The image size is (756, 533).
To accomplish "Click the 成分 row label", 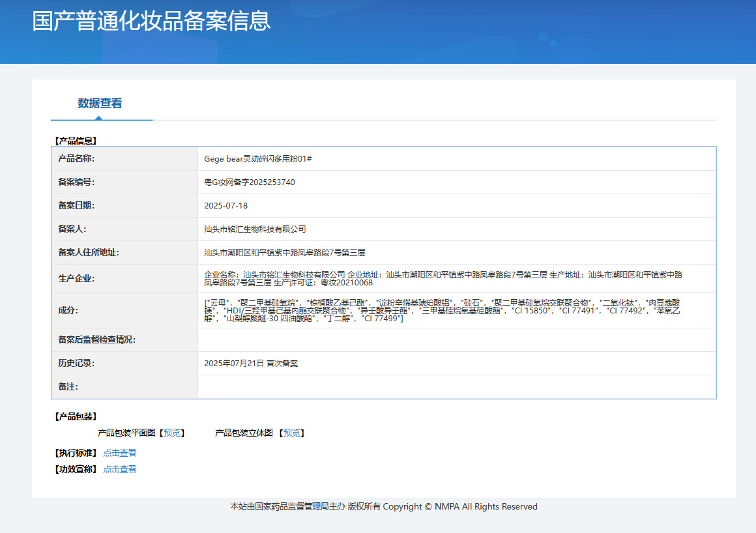I will click(x=68, y=310).
